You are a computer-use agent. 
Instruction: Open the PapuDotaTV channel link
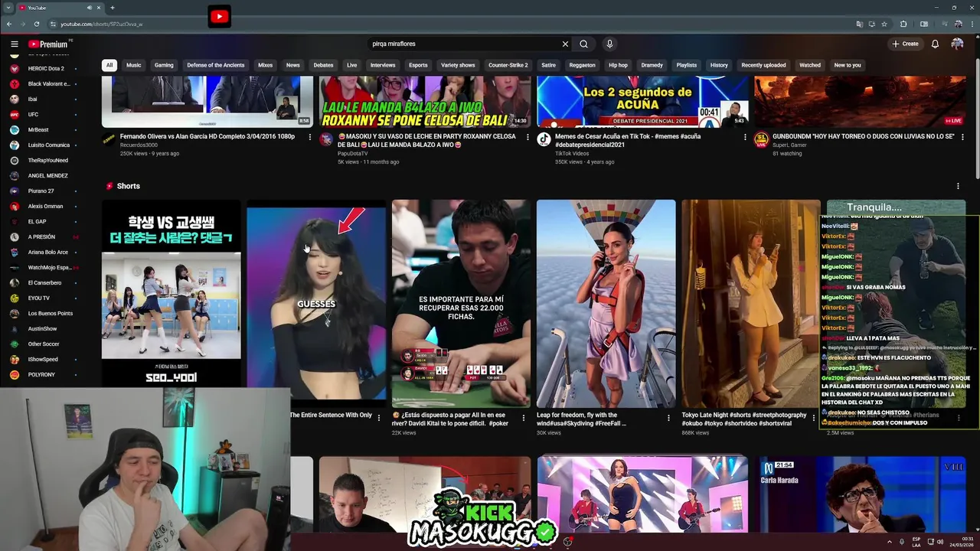tap(354, 153)
